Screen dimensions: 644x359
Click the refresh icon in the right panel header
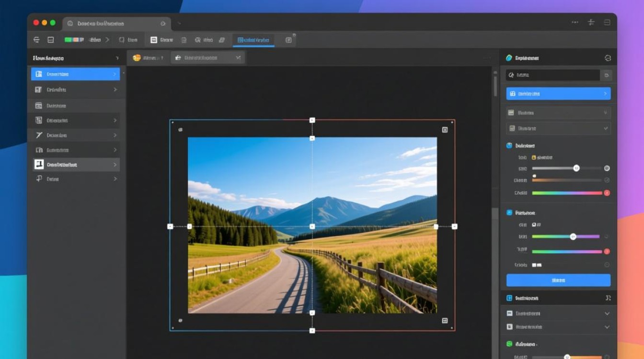pyautogui.click(x=608, y=58)
